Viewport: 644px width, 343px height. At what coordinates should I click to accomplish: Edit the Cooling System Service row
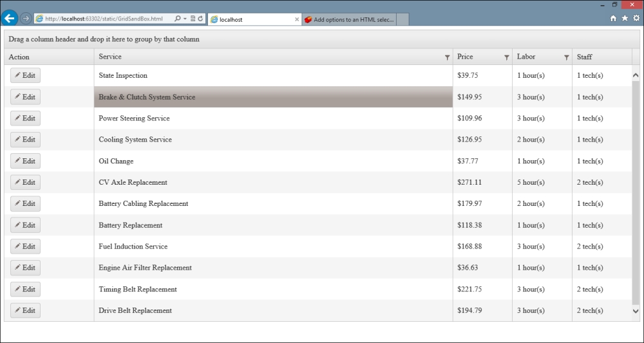click(x=26, y=140)
